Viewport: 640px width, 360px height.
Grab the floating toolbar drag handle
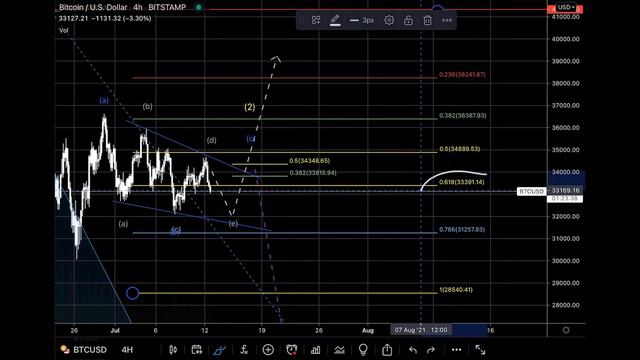[302, 20]
